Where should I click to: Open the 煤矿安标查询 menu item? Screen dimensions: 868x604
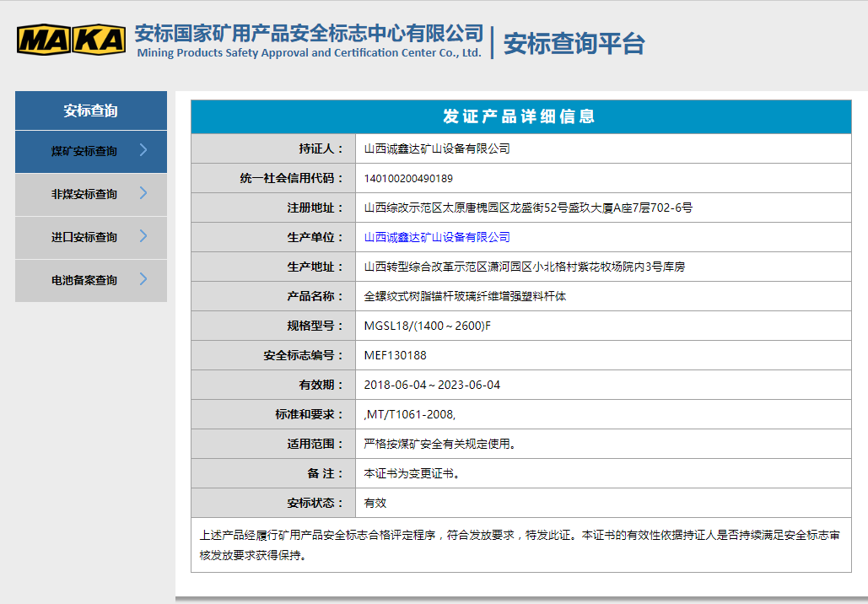point(84,152)
